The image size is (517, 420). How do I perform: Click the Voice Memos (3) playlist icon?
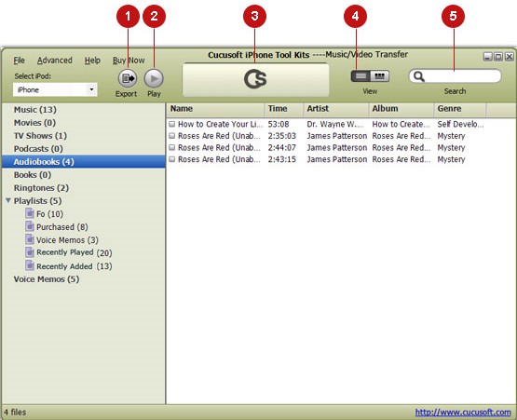tap(30, 239)
